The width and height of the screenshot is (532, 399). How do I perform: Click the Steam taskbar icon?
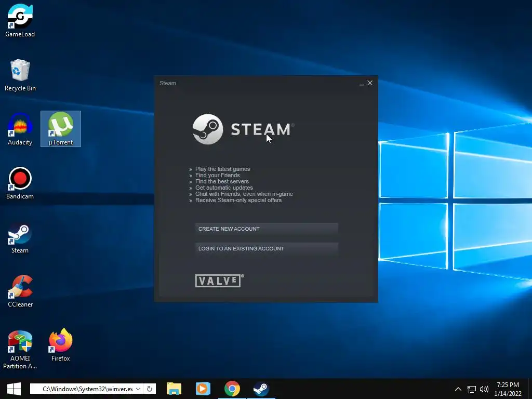261,389
